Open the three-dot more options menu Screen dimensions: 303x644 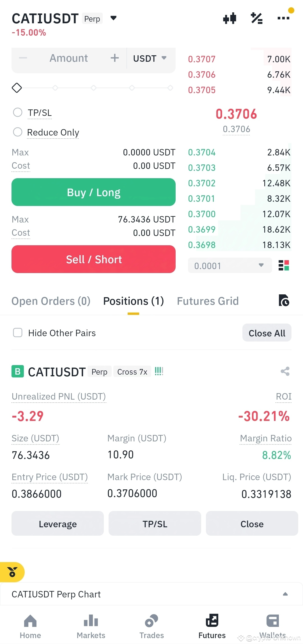pos(283,18)
